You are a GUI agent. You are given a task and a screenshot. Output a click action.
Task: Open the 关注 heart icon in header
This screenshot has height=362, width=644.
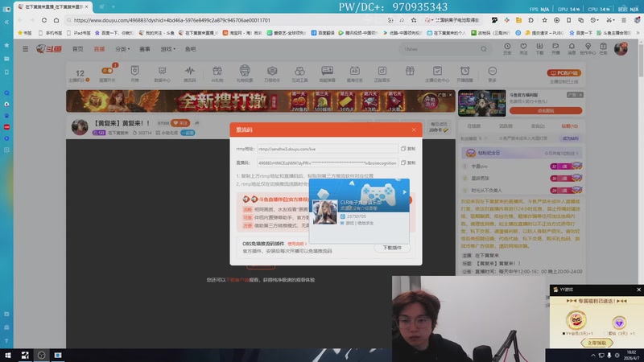pyautogui.click(x=523, y=47)
